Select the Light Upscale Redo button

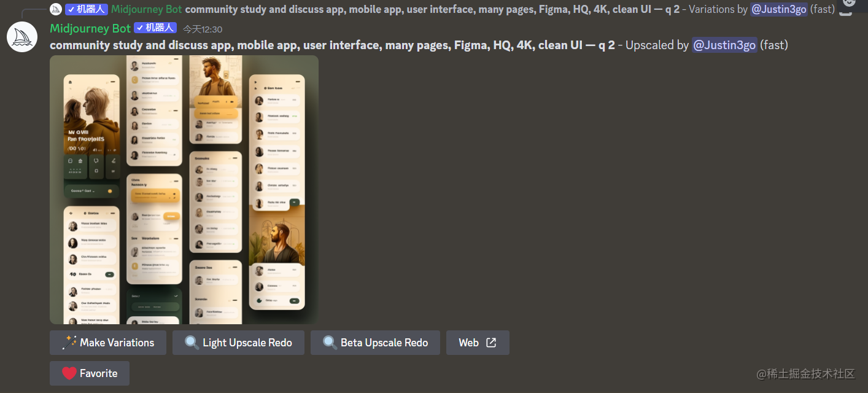[x=238, y=343]
